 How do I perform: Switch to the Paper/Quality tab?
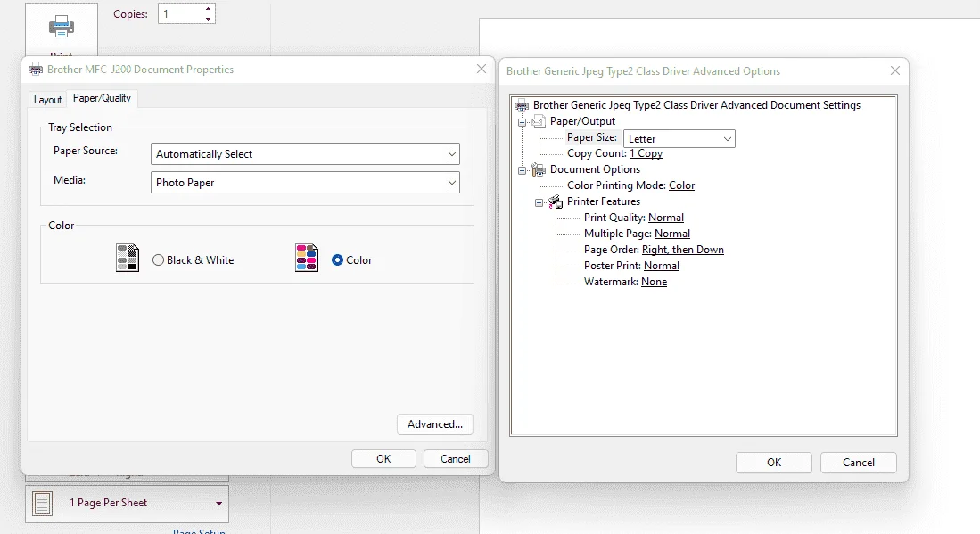coord(102,98)
